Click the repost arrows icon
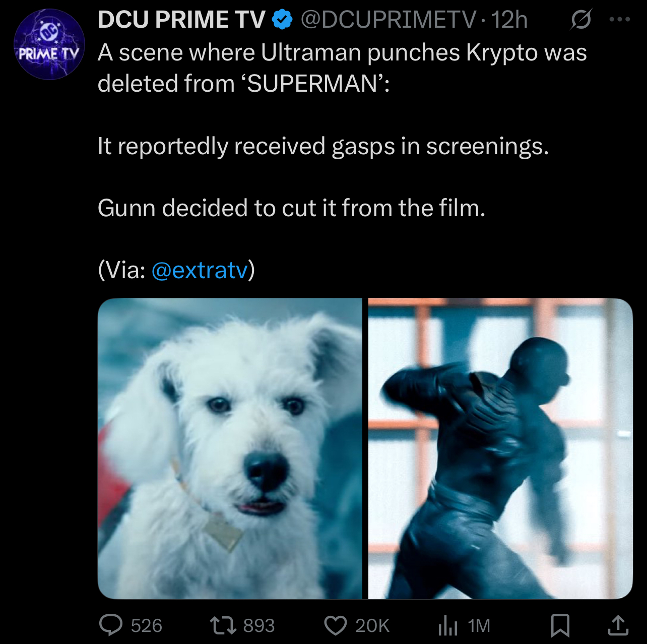Screen dimensions: 647x644 [x=223, y=625]
